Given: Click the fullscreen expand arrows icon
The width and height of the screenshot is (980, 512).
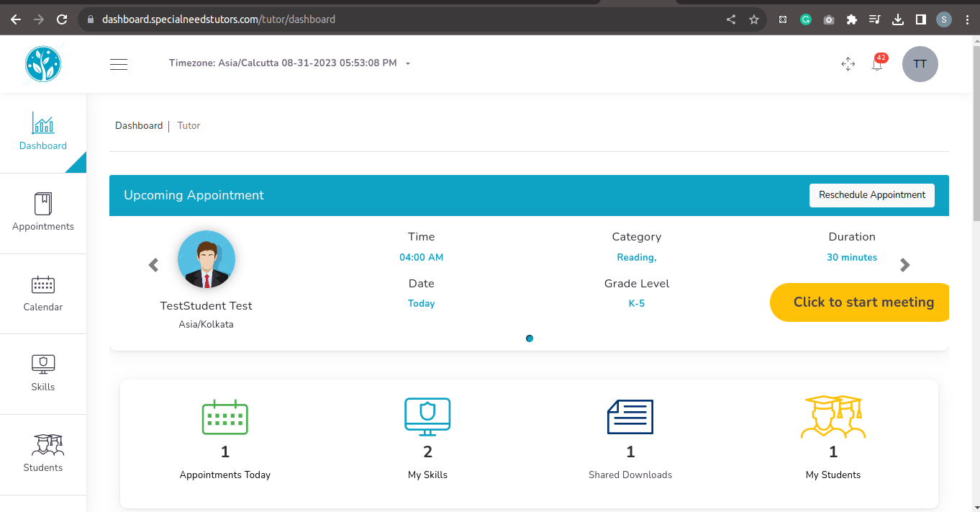Looking at the screenshot, I should pyautogui.click(x=848, y=64).
